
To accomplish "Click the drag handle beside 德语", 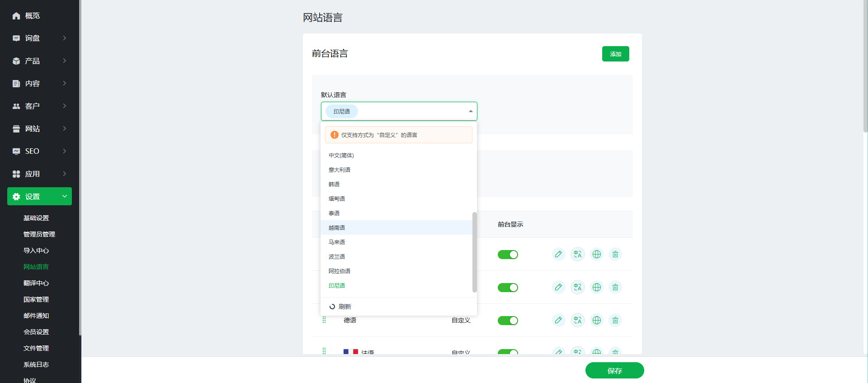I will click(324, 320).
